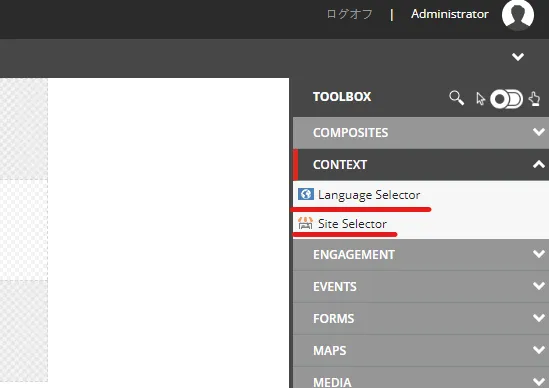
Task: Expand the Forms section chevron
Action: coord(538,318)
